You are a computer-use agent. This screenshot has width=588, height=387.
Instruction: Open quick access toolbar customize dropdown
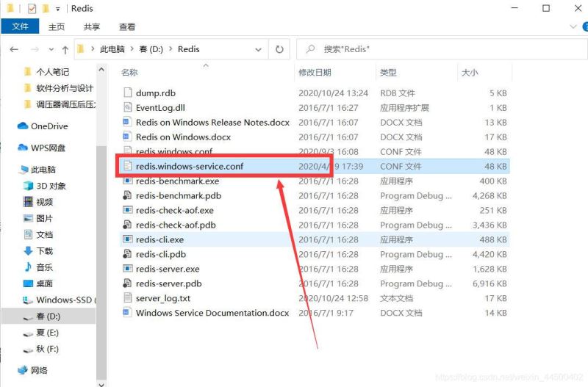tap(58, 9)
